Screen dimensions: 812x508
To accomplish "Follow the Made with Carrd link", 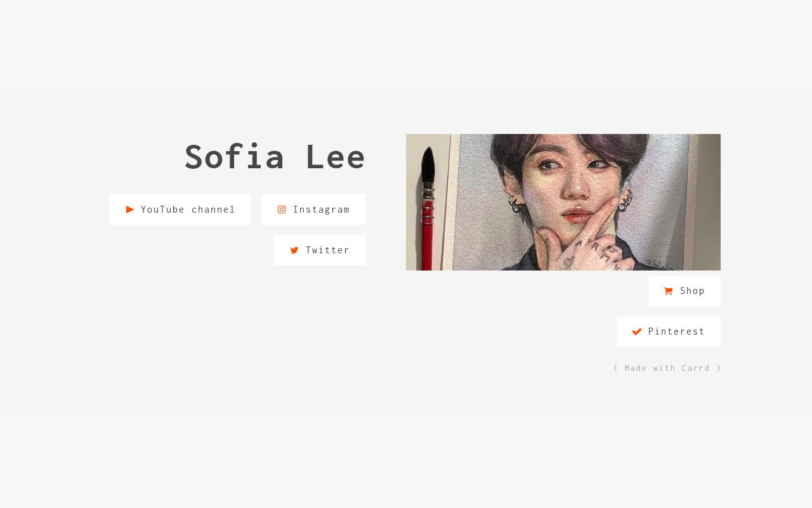I will (667, 368).
